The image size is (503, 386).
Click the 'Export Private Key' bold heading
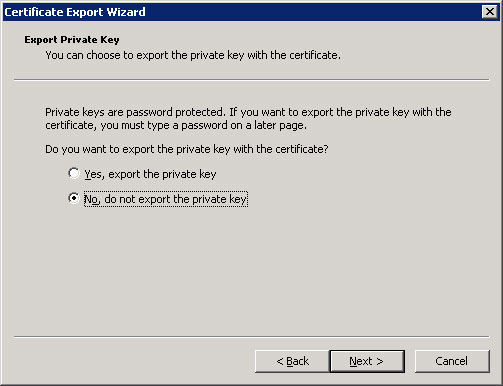pos(72,40)
